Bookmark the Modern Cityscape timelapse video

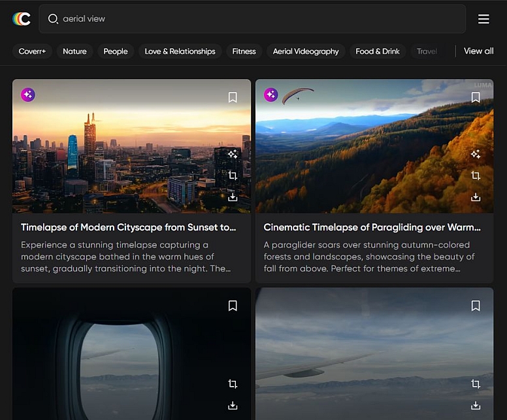pos(233,97)
